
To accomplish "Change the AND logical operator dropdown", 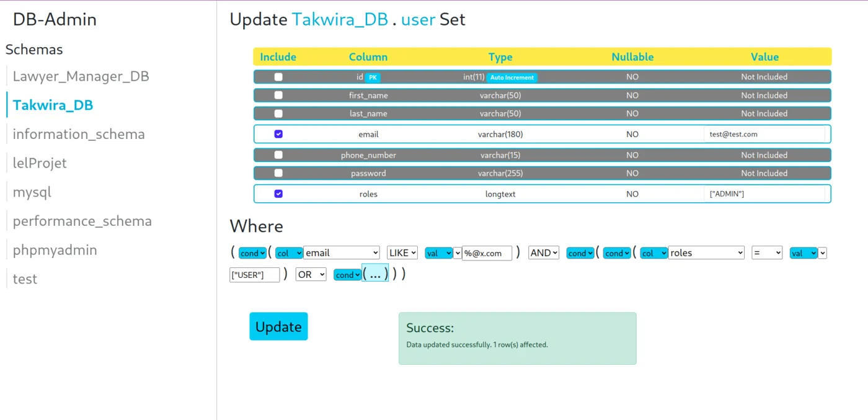I will coord(544,253).
